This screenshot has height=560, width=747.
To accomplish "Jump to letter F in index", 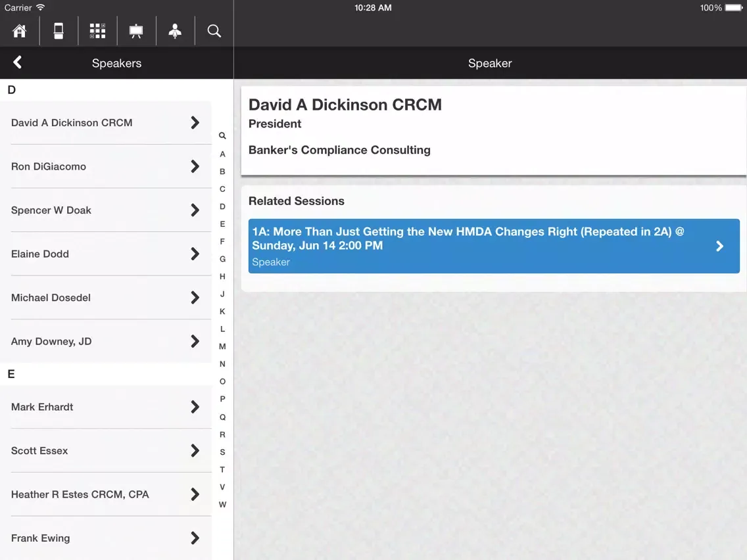I will [x=222, y=241].
